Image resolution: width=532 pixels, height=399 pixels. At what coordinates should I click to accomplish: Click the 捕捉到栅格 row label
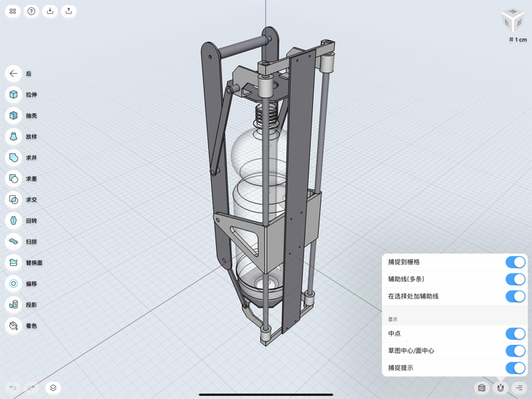pyautogui.click(x=404, y=262)
